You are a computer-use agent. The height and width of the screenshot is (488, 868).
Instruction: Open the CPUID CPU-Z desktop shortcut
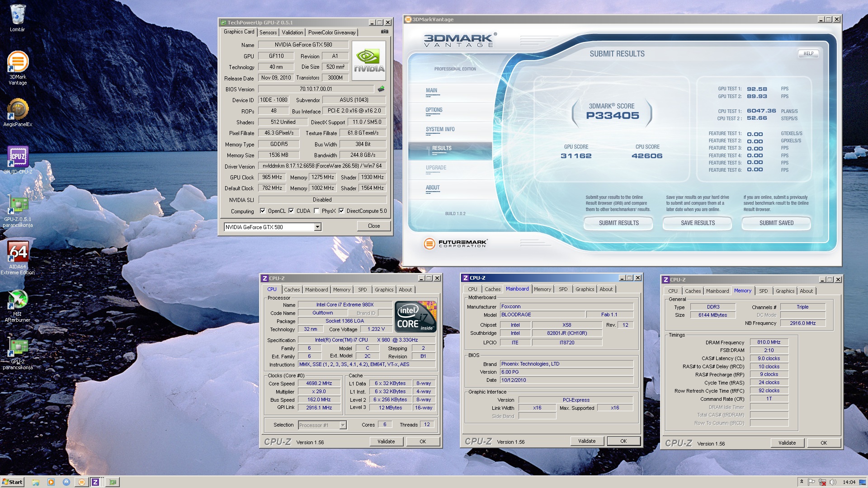[x=18, y=160]
